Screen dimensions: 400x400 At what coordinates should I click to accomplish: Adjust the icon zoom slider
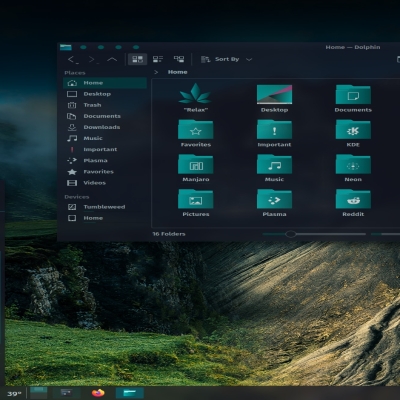[290, 234]
